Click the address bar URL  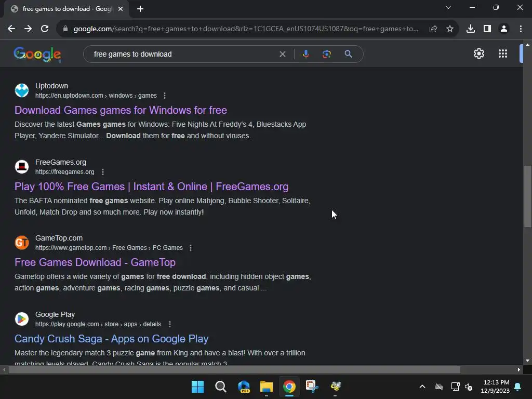pyautogui.click(x=246, y=29)
